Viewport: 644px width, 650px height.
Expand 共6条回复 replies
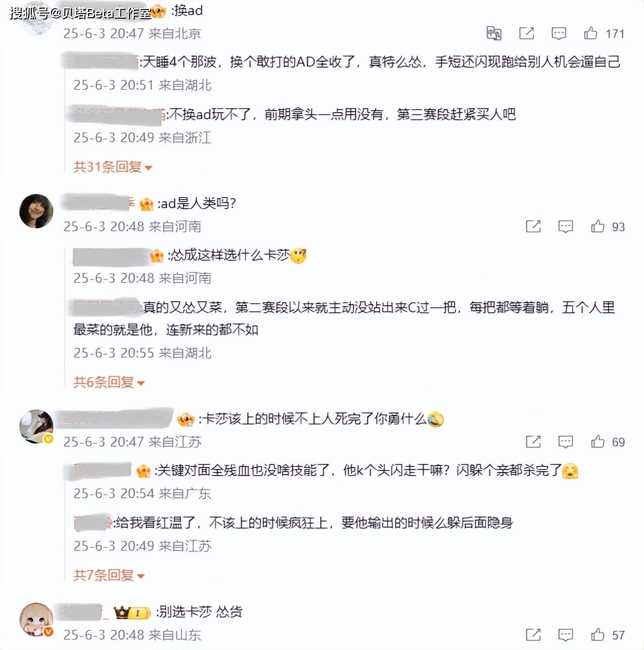pos(109,382)
